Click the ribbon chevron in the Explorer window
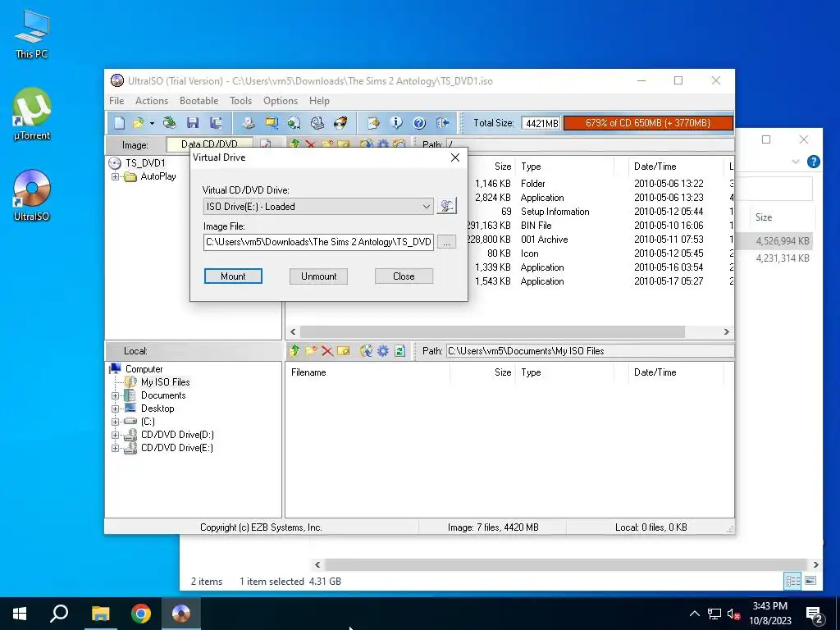The width and height of the screenshot is (840, 630). 796,162
